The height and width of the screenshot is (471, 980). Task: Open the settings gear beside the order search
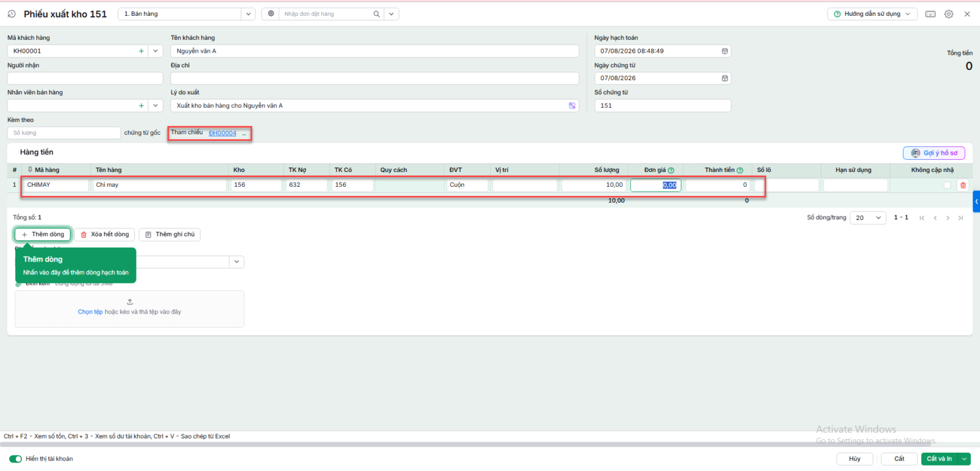(271, 13)
